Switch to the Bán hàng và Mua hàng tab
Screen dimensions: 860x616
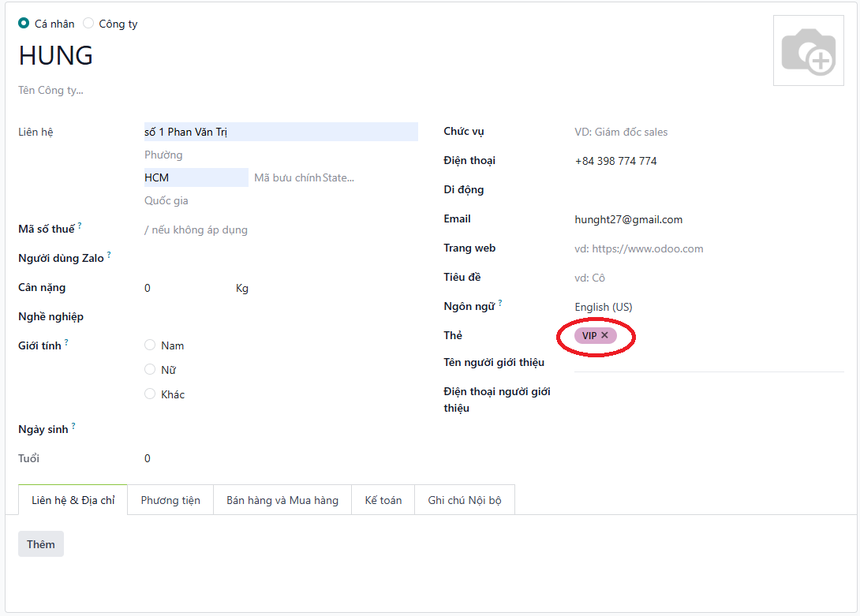(282, 500)
